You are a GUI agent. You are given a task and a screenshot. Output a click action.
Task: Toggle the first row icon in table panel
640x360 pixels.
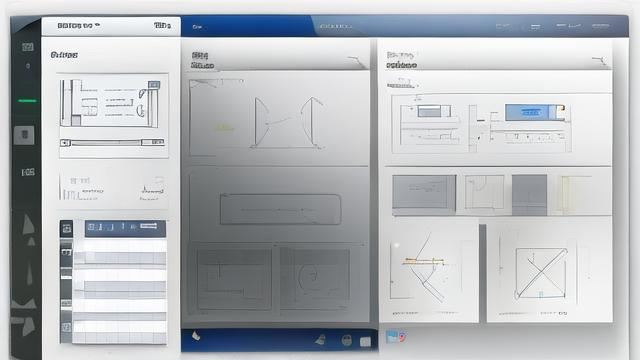[x=66, y=253]
